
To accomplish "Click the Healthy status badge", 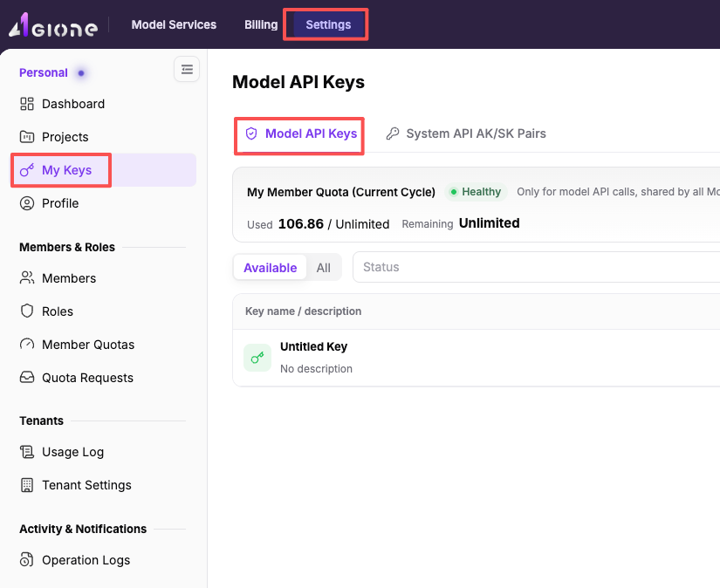I will coord(476,191).
